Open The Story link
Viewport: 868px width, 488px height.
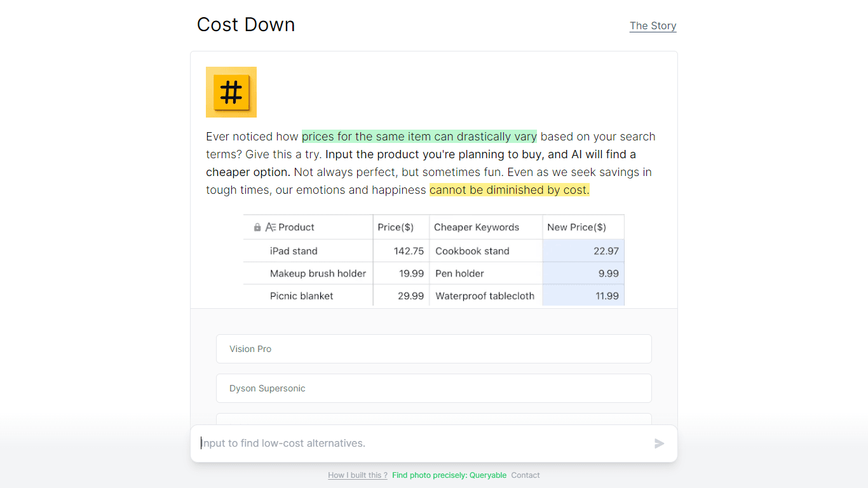(653, 26)
